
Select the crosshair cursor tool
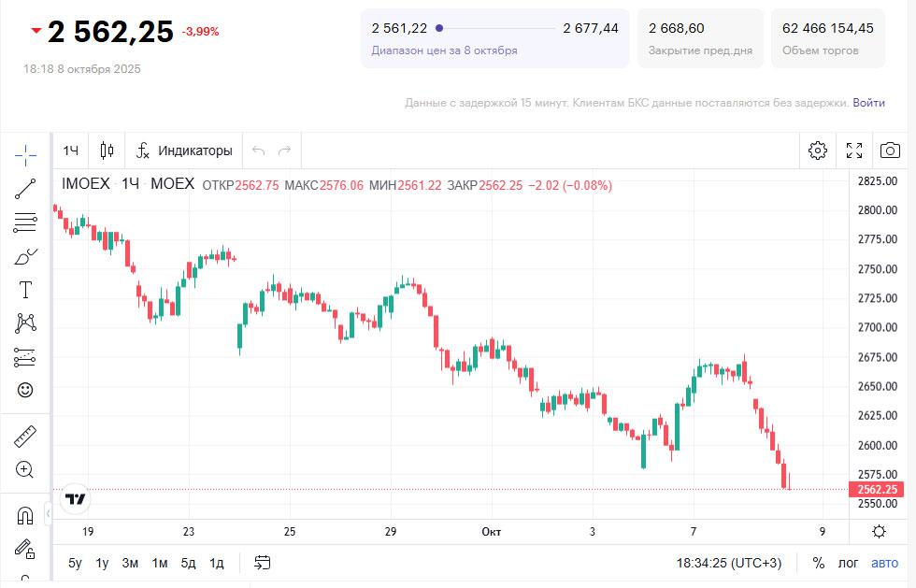(25, 154)
